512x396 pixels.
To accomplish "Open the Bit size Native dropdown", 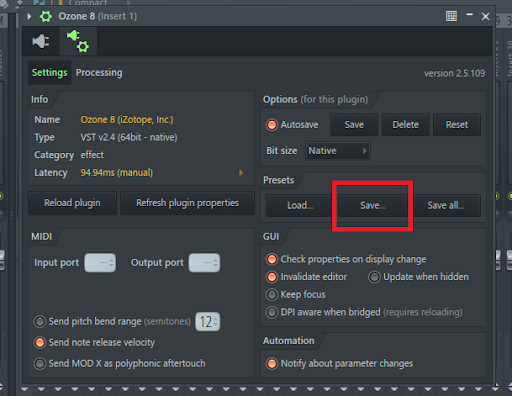I will pyautogui.click(x=337, y=151).
